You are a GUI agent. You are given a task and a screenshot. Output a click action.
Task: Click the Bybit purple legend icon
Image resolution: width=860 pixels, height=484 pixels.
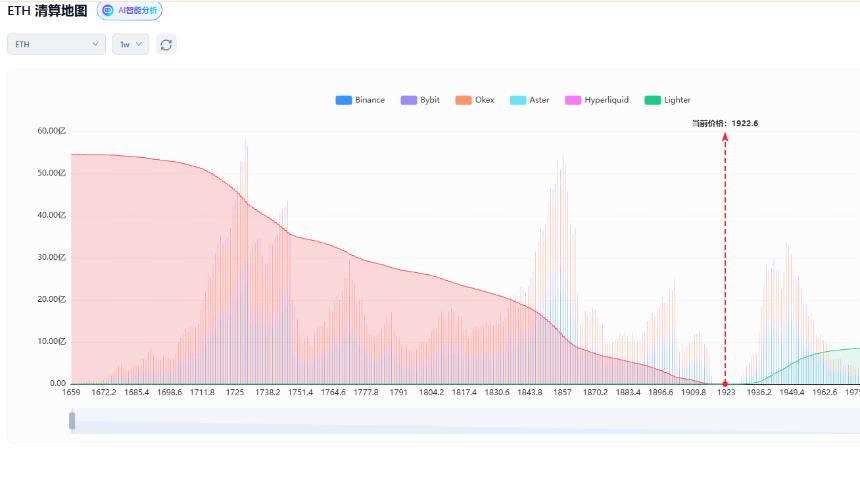(x=409, y=100)
